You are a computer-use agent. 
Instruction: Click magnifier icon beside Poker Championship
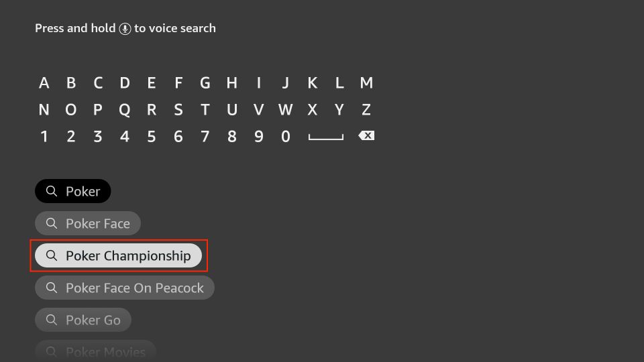(52, 255)
